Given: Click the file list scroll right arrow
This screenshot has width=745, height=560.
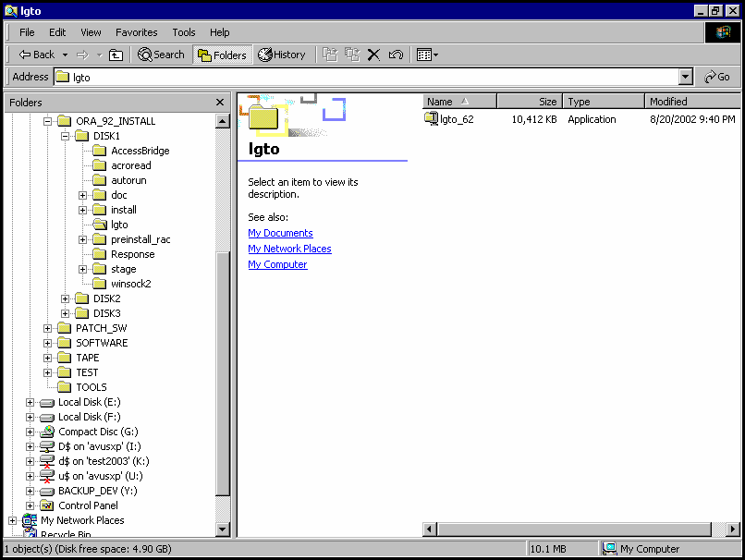Looking at the screenshot, I should tap(733, 529).
